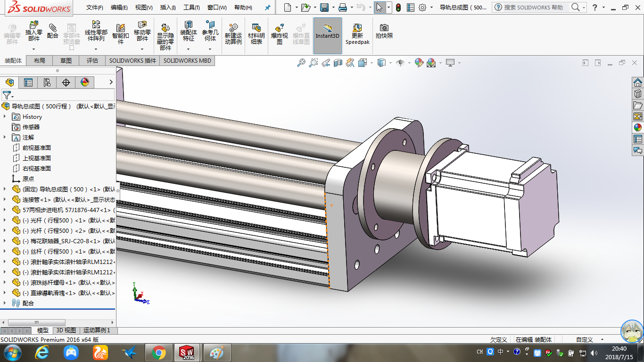
Task: Toggle the hide/show items eye icon
Action: 400,63
